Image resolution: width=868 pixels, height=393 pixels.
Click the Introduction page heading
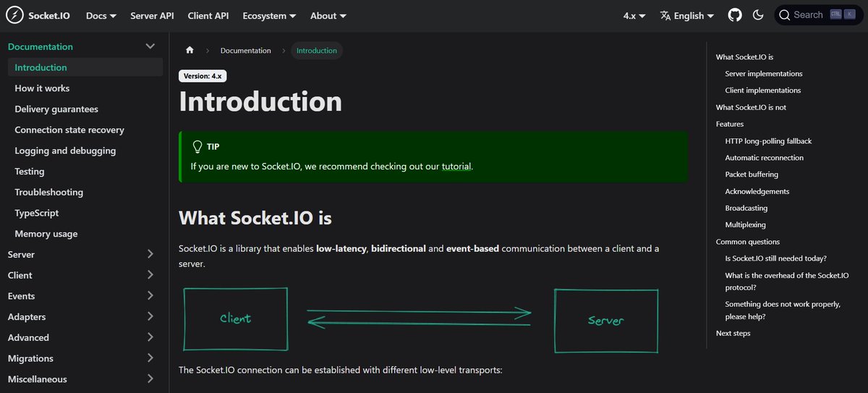click(260, 101)
